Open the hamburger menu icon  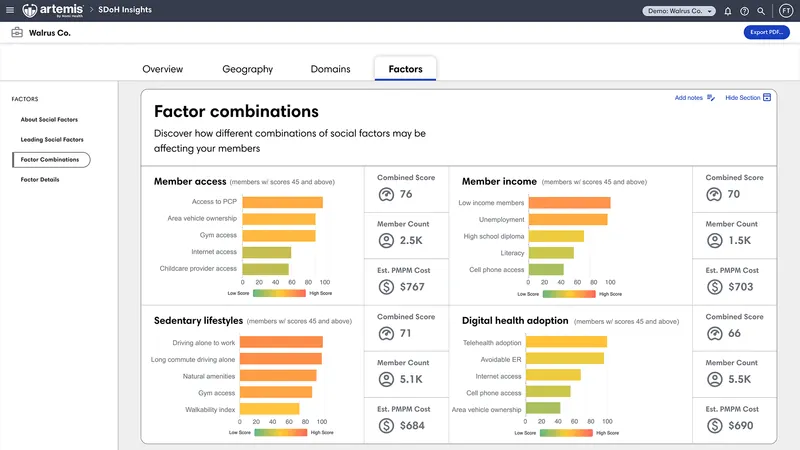coord(10,10)
